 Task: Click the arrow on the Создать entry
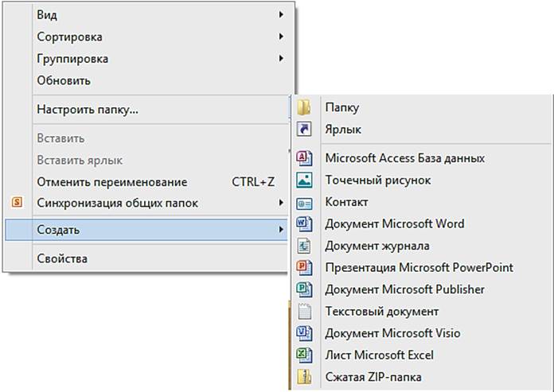pos(281,230)
